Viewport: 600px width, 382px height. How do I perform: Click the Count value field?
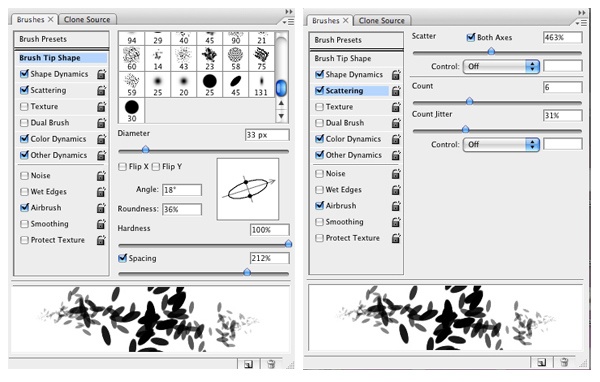pos(563,87)
